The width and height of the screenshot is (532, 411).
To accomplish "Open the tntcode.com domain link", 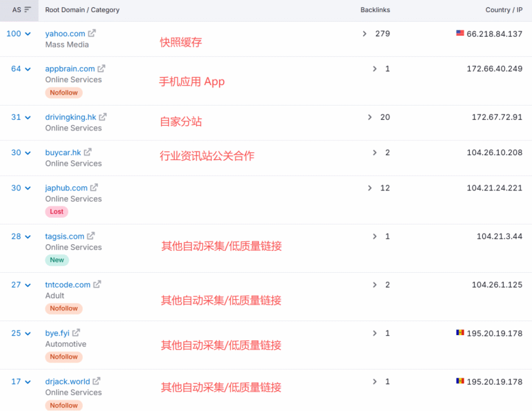I will point(68,285).
